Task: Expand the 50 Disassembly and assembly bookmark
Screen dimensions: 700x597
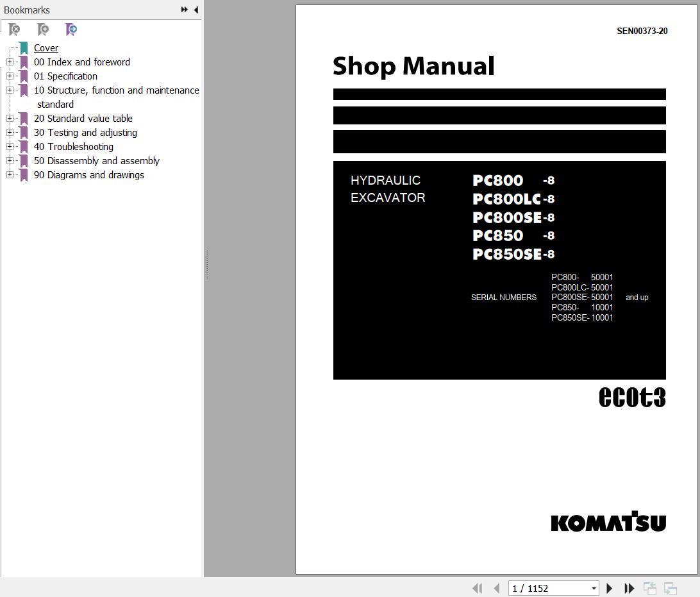Action: [10, 160]
